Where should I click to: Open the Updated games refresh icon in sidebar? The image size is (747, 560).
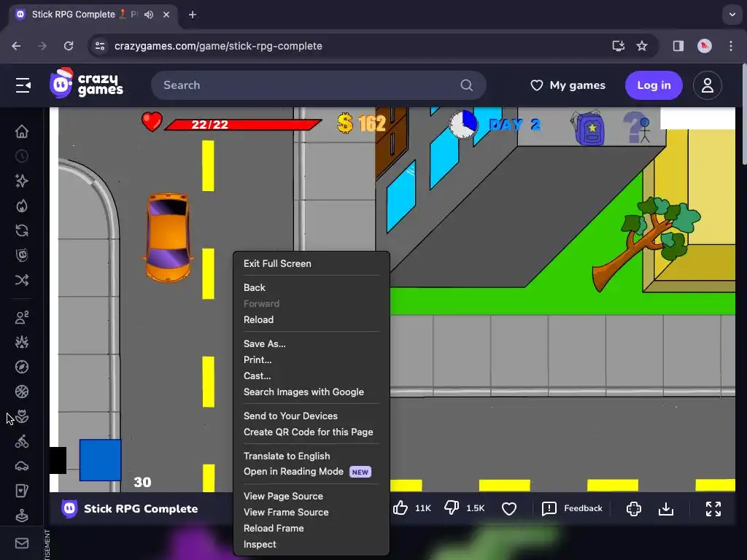(x=22, y=230)
